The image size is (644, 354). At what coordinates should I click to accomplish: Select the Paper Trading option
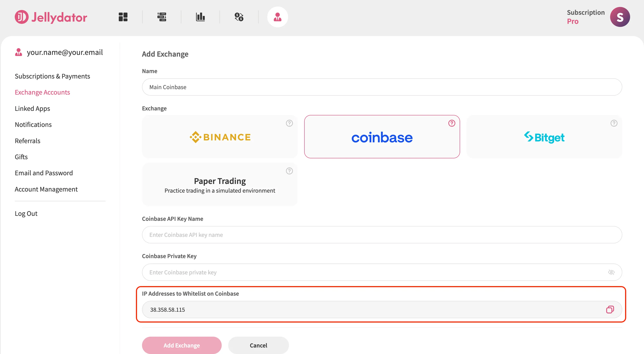point(220,184)
